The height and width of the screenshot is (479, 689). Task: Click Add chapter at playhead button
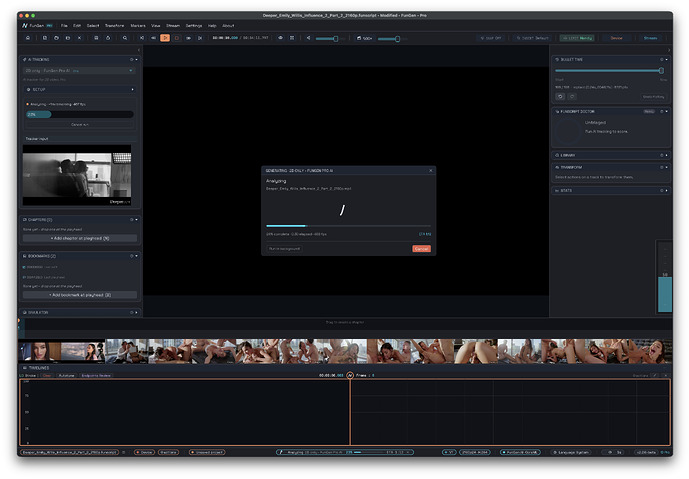80,238
